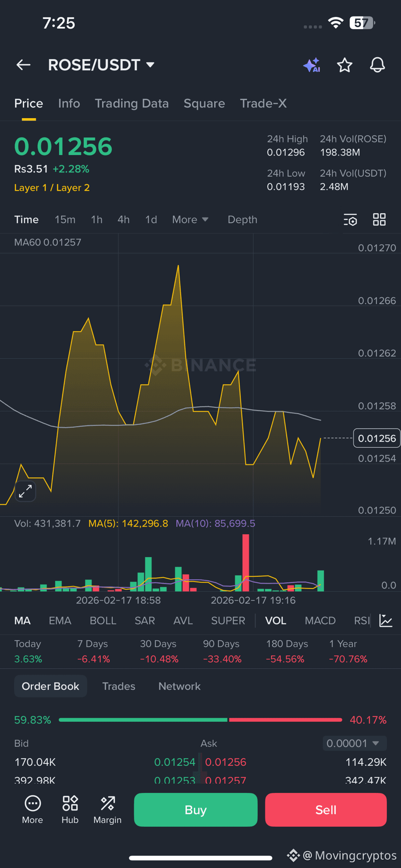Toggle the MA indicator

tap(22, 621)
